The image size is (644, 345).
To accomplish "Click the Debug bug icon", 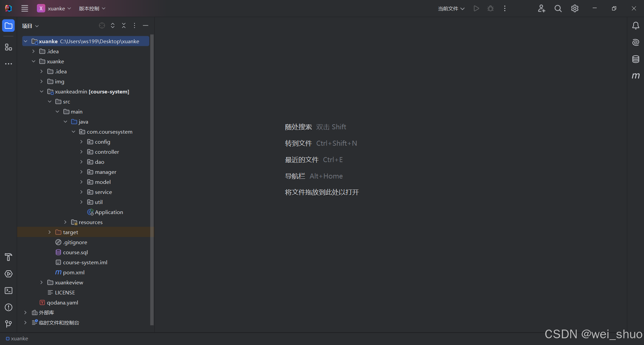I will coord(490,8).
